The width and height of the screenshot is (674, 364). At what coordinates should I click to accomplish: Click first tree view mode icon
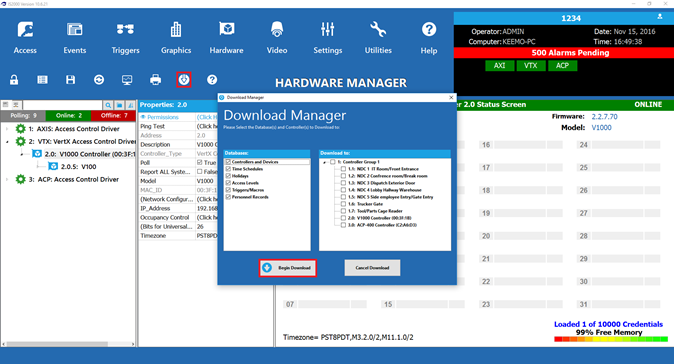(x=6, y=104)
